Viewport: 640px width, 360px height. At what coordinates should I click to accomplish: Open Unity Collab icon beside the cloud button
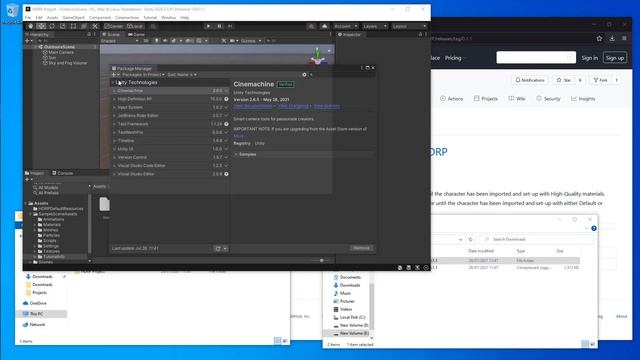pyautogui.click(x=311, y=26)
